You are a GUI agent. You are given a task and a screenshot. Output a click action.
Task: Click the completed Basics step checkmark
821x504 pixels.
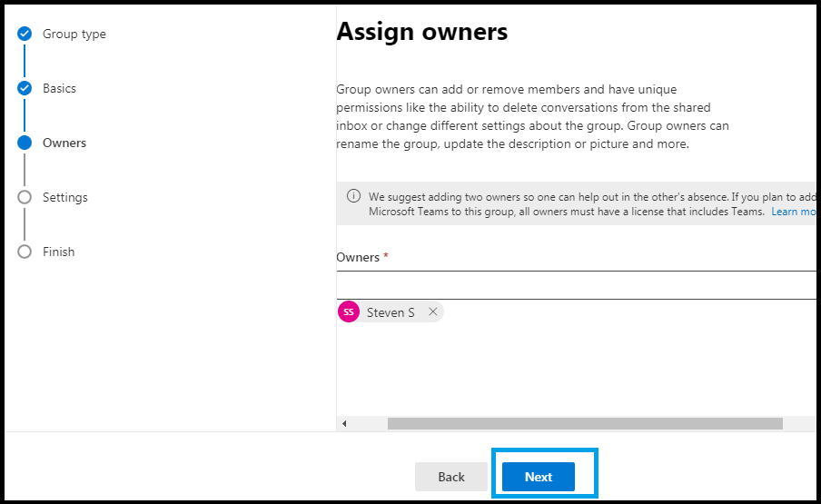coord(25,88)
